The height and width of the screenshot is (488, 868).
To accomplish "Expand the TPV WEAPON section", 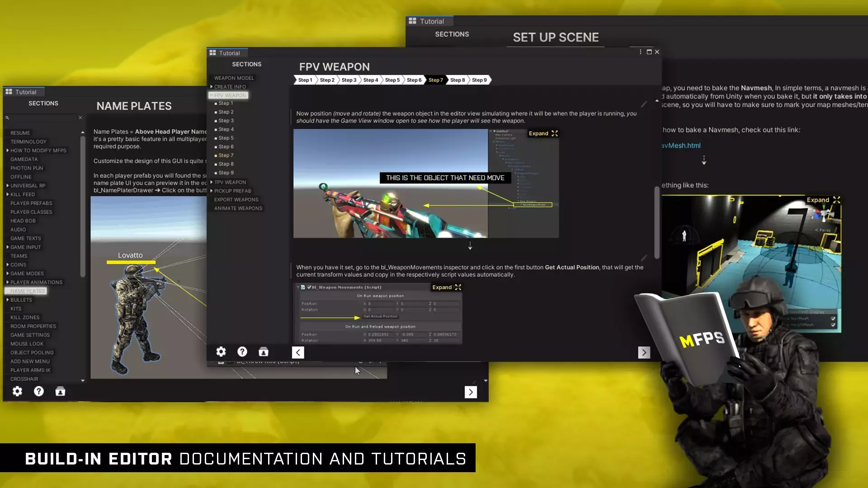I will coord(211,182).
